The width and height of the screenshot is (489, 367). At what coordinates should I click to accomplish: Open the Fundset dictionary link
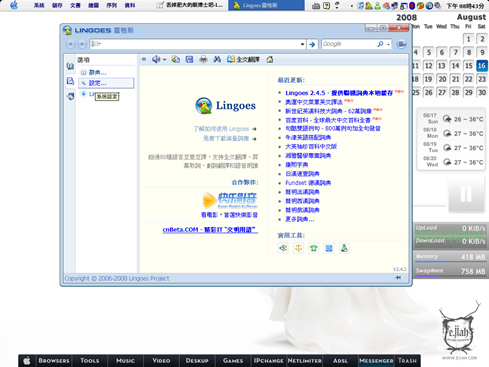click(x=308, y=183)
